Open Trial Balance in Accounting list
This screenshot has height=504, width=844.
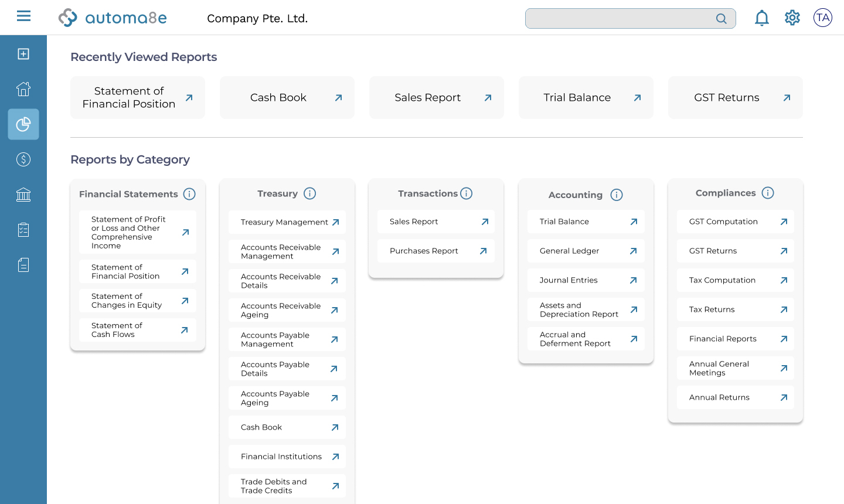point(586,222)
